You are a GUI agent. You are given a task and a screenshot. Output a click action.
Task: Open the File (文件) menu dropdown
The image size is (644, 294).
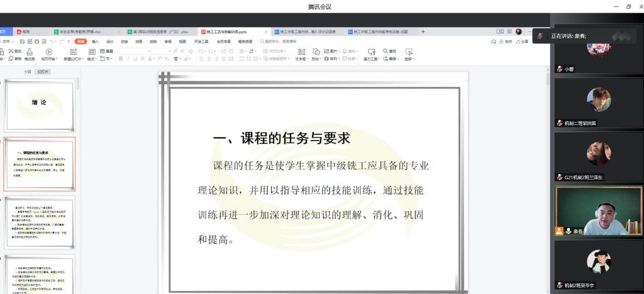point(6,41)
